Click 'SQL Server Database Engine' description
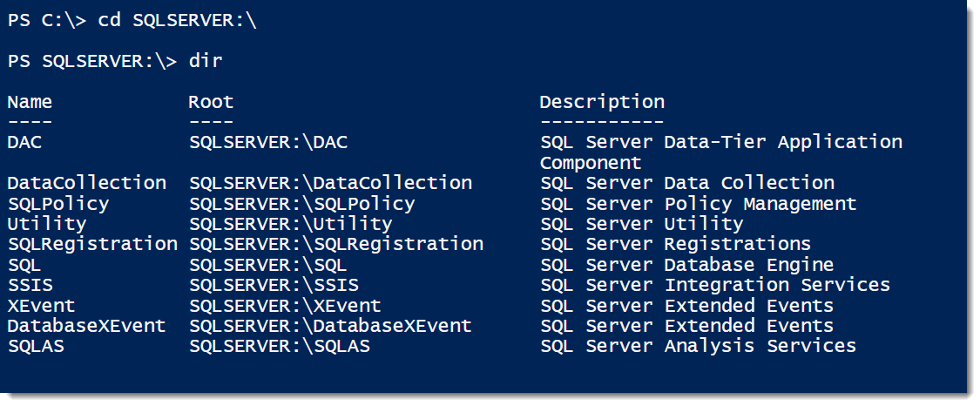The width and height of the screenshot is (980, 406). [x=687, y=266]
